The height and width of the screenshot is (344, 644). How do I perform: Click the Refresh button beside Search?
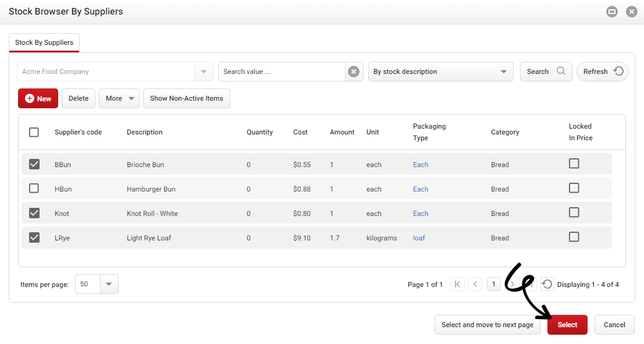tap(603, 72)
